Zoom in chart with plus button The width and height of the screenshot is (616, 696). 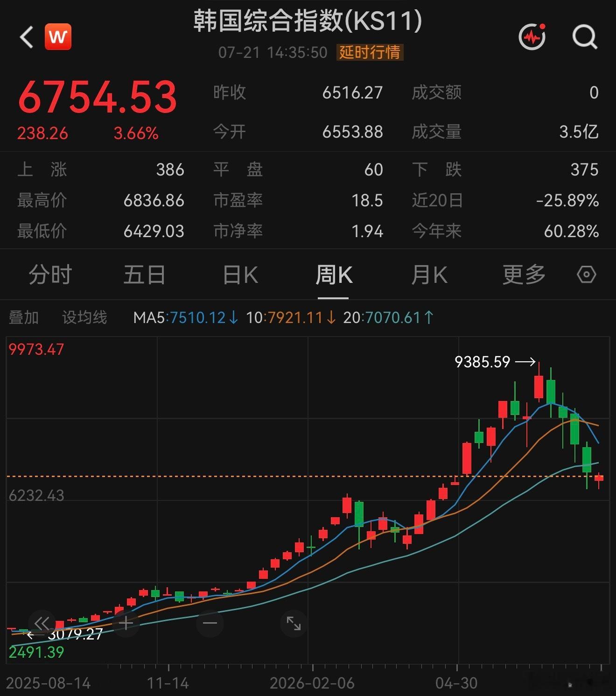point(126,623)
